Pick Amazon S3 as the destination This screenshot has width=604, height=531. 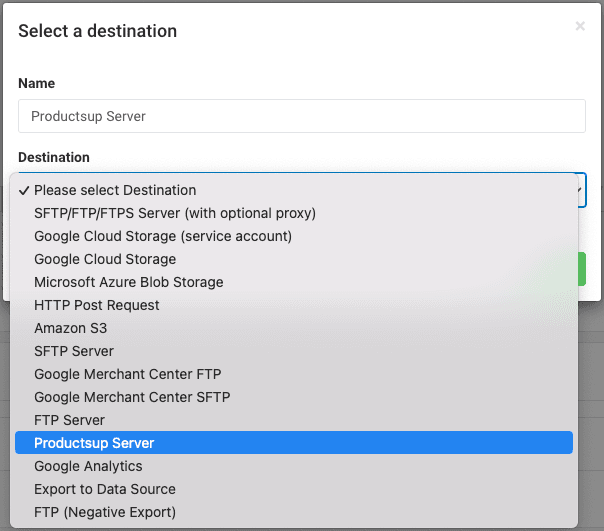[x=70, y=328]
